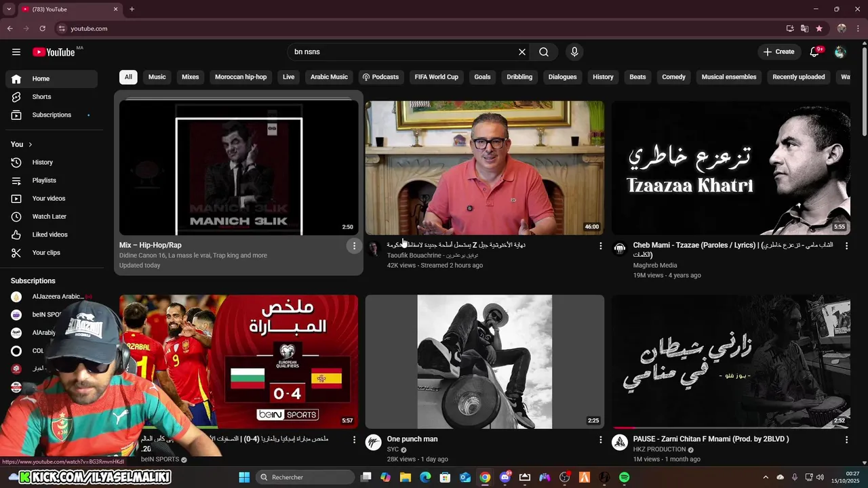
Task: Open Playlists in the sidebar
Action: (52, 180)
